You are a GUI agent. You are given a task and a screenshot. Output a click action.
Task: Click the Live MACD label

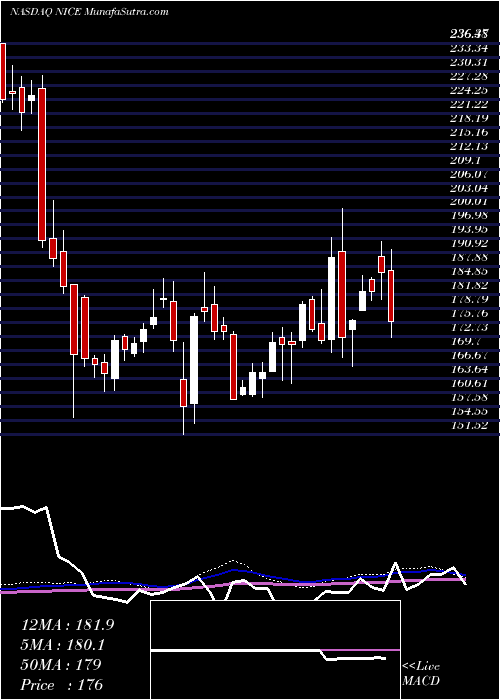click(421, 674)
